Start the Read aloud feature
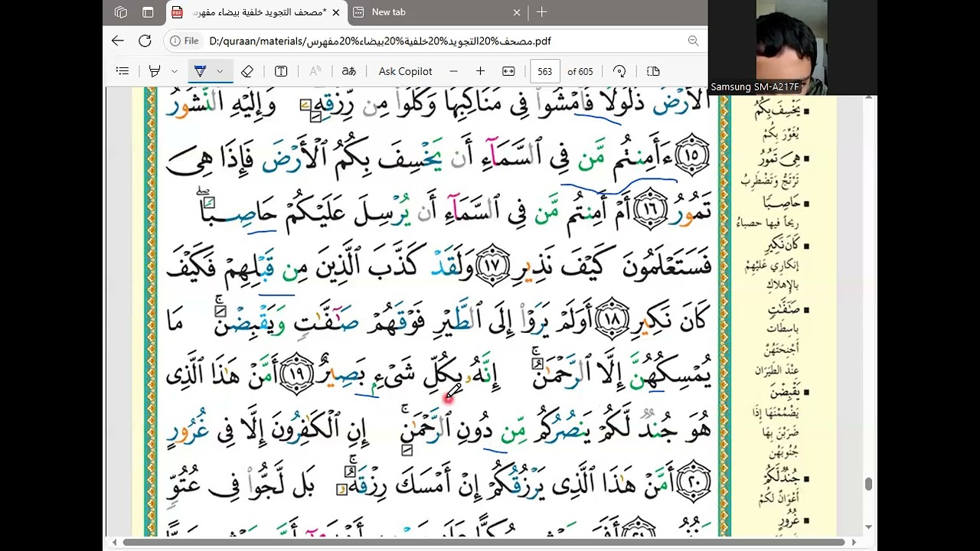Image resolution: width=980 pixels, height=551 pixels. tap(315, 71)
